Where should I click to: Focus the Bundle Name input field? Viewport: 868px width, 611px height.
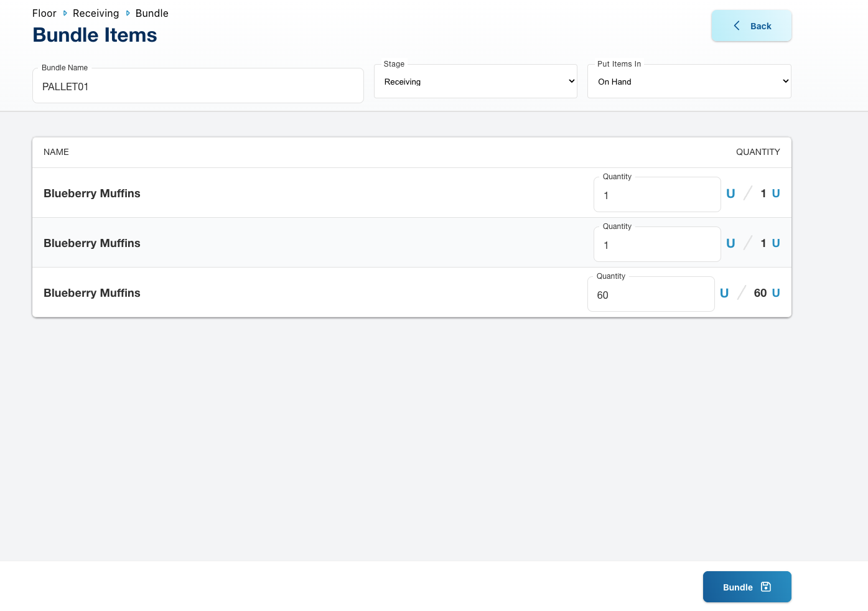tap(198, 86)
